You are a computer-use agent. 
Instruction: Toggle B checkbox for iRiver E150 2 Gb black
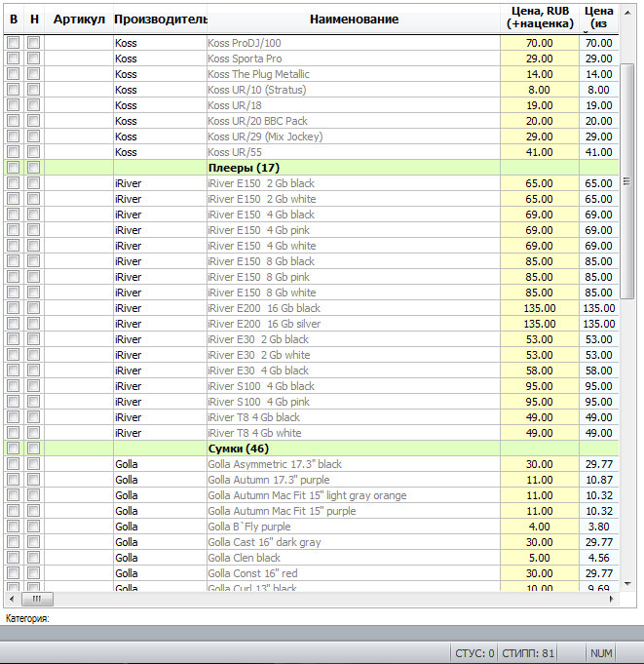coord(13,183)
